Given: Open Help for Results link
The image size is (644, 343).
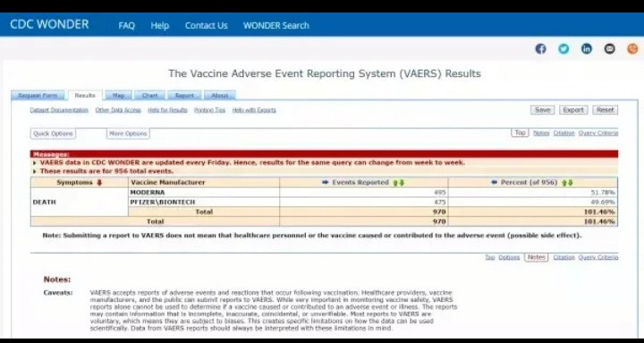Looking at the screenshot, I should [x=167, y=110].
